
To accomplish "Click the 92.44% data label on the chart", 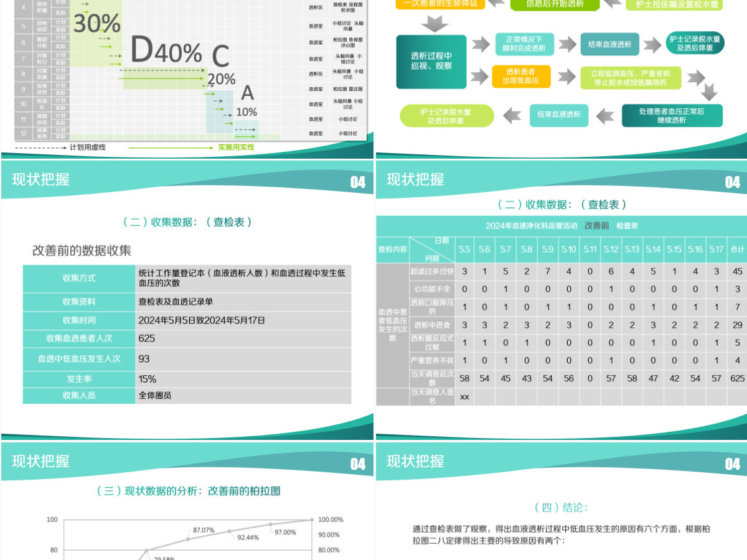I will pyautogui.click(x=248, y=538).
